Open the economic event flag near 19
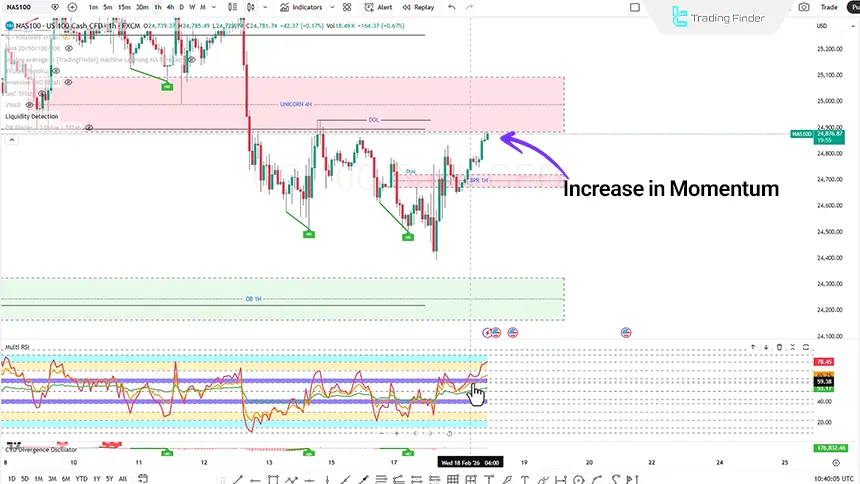 point(513,333)
